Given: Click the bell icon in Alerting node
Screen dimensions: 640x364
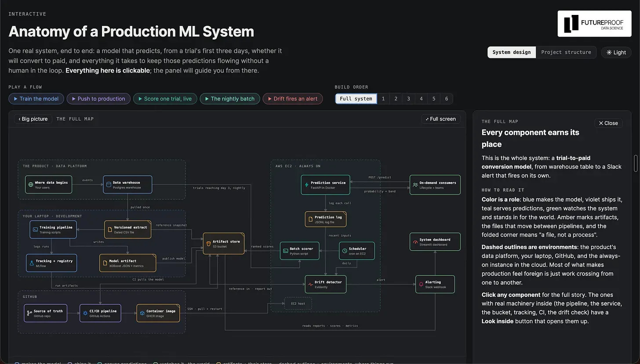Looking at the screenshot, I should pos(421,284).
